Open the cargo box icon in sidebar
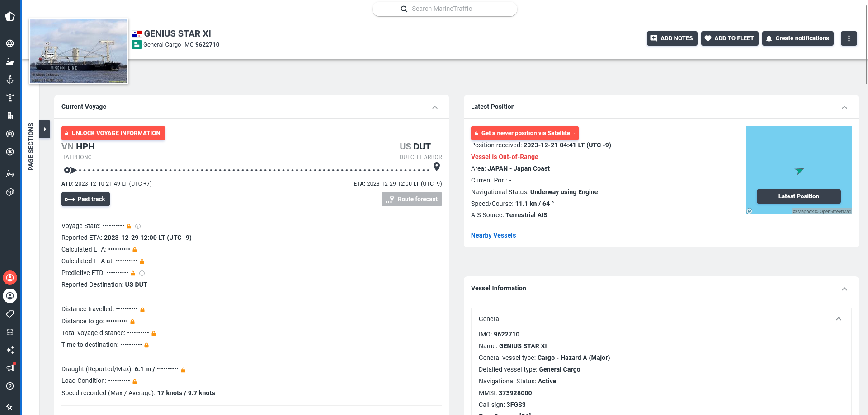 10,192
